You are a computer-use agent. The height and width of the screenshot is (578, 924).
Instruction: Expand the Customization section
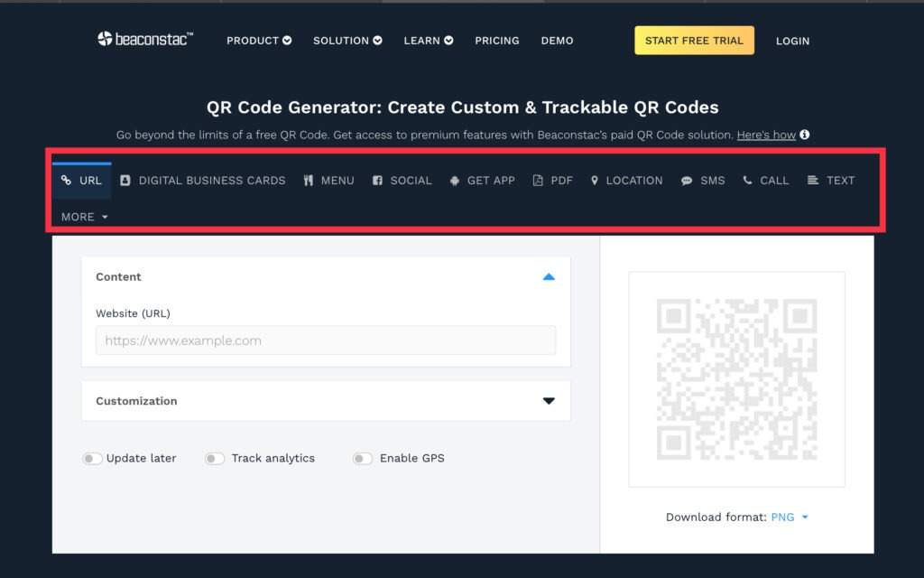click(549, 400)
